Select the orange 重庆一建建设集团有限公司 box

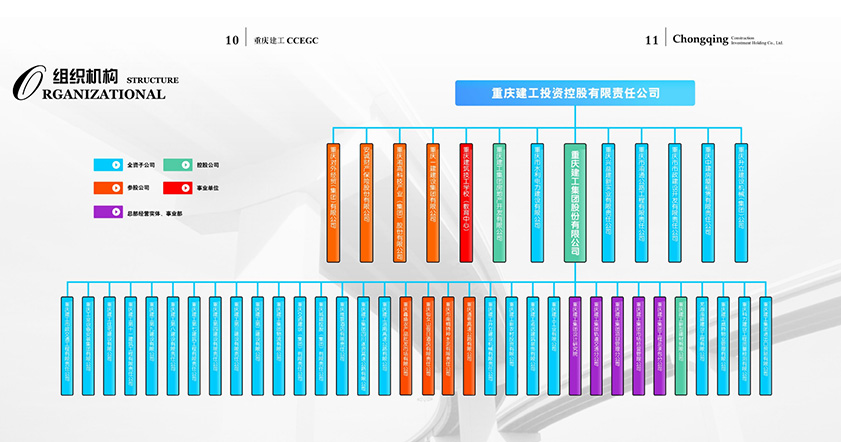[433, 203]
